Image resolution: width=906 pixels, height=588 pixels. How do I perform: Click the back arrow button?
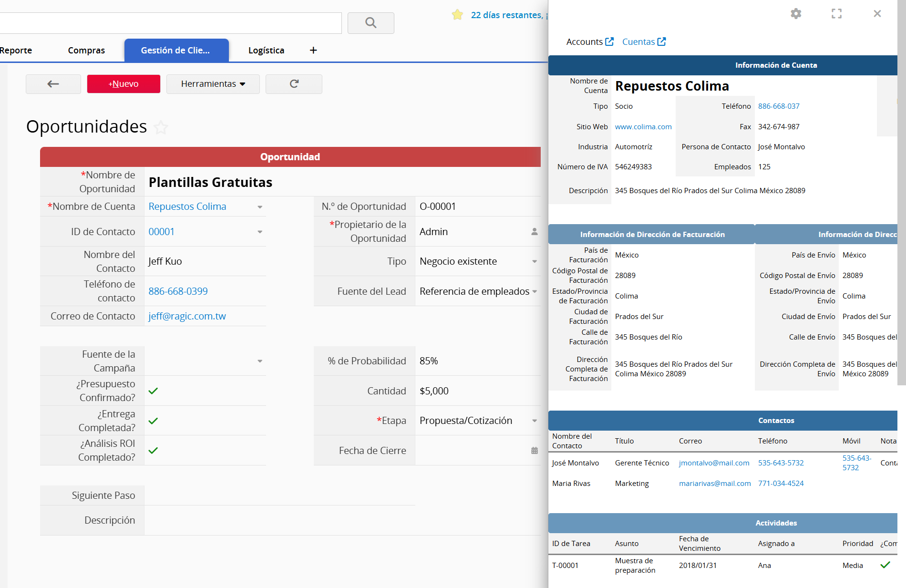(53, 84)
